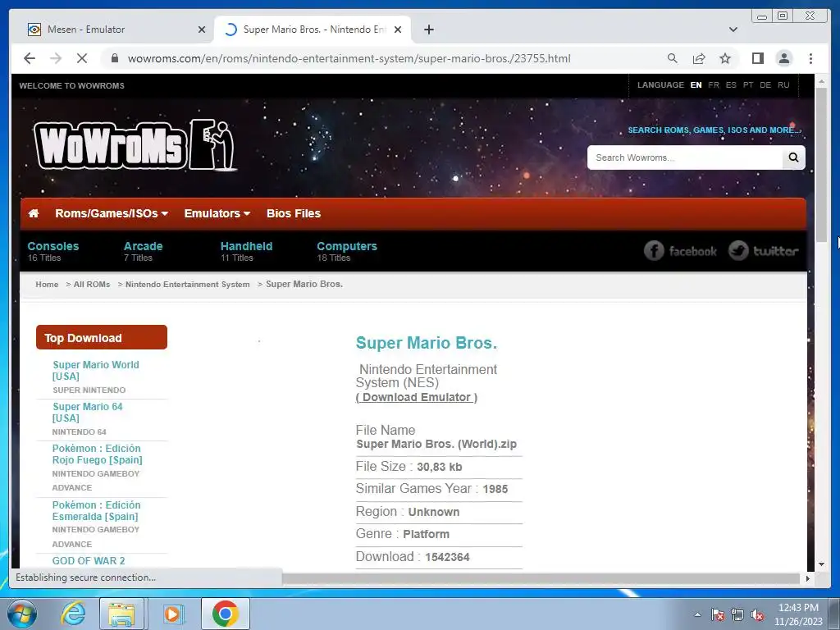Open Pokémon Edición Rojo Fuego link
Image resolution: width=840 pixels, height=630 pixels.
97,454
